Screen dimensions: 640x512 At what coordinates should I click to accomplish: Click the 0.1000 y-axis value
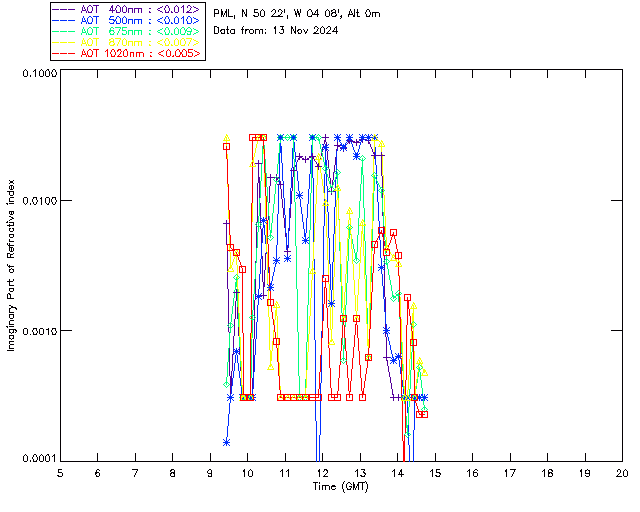tap(39, 73)
